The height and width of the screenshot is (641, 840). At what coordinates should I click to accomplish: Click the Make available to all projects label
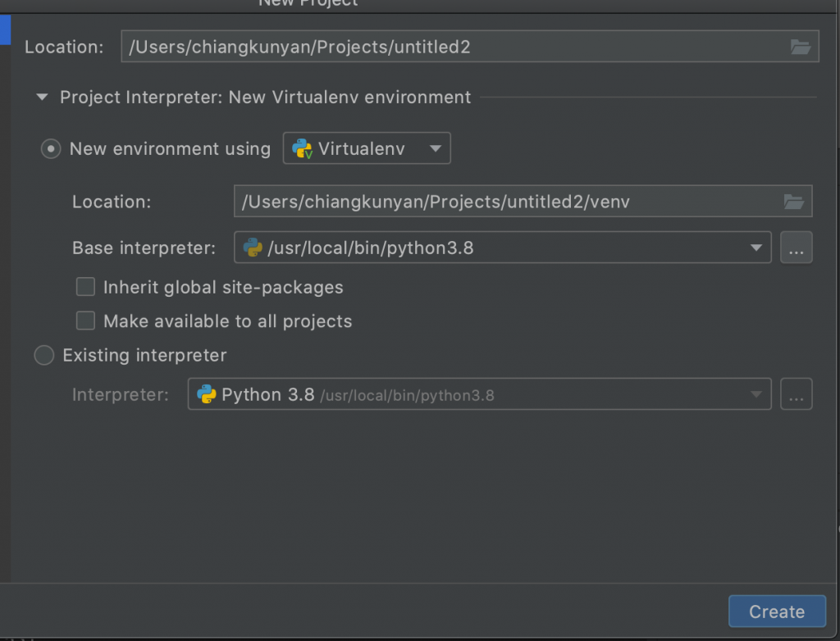click(x=228, y=320)
